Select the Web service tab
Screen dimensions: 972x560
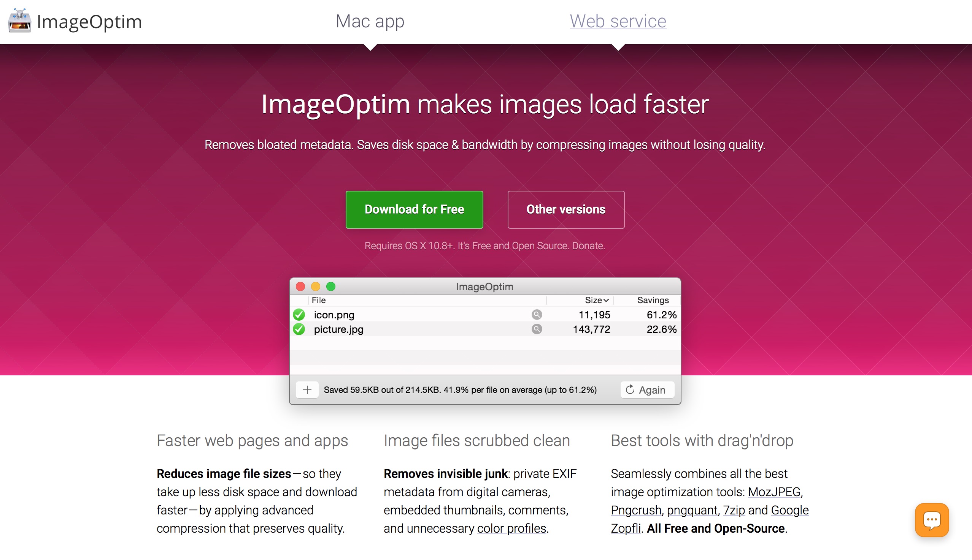(x=618, y=20)
